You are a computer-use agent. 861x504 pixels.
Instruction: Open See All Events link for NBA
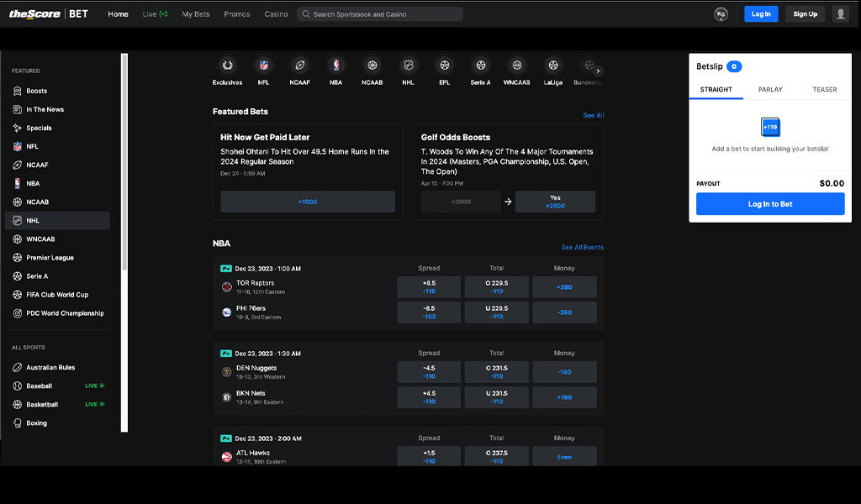pos(582,247)
